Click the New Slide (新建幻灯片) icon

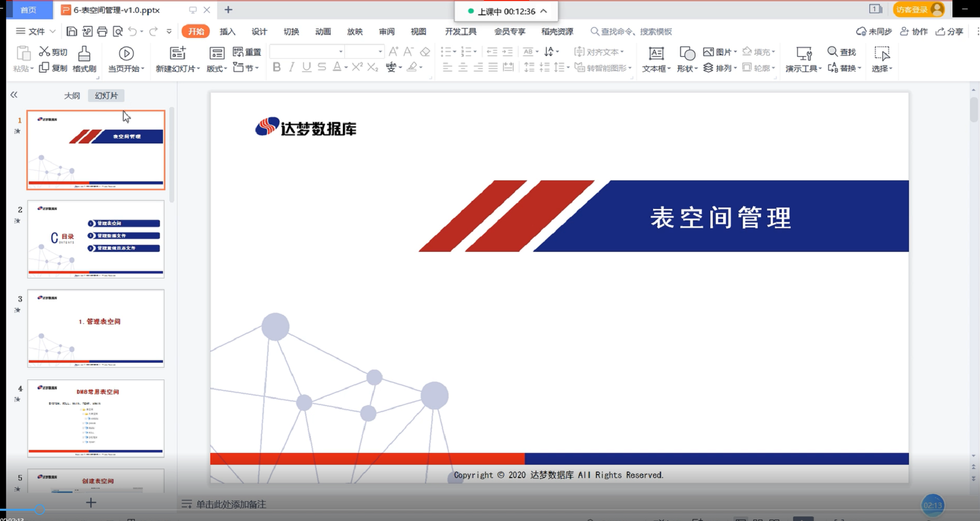point(177,53)
